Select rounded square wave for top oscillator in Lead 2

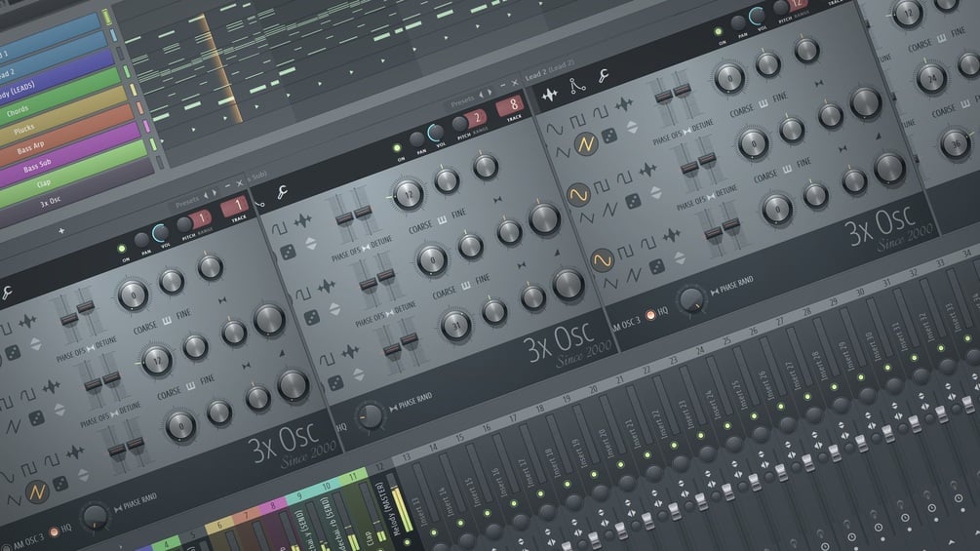point(600,113)
